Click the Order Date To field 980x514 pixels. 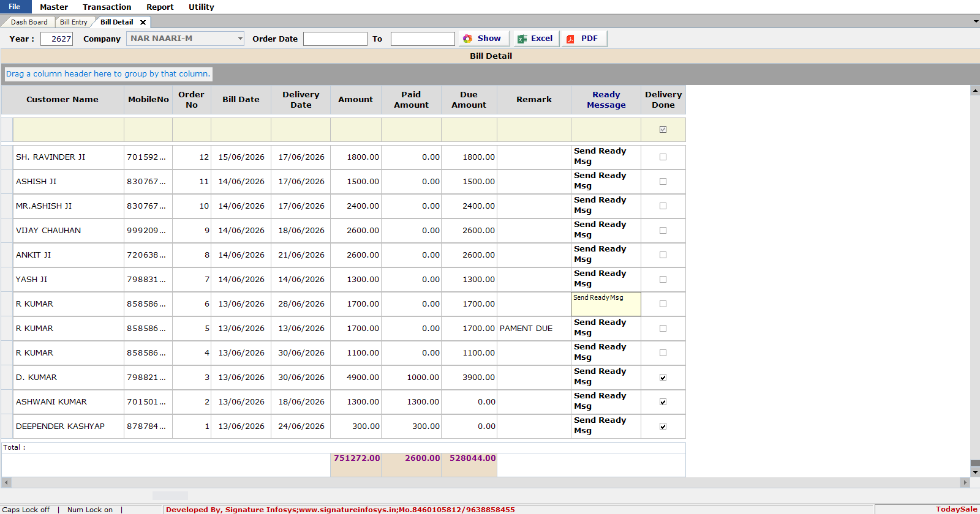coord(423,39)
